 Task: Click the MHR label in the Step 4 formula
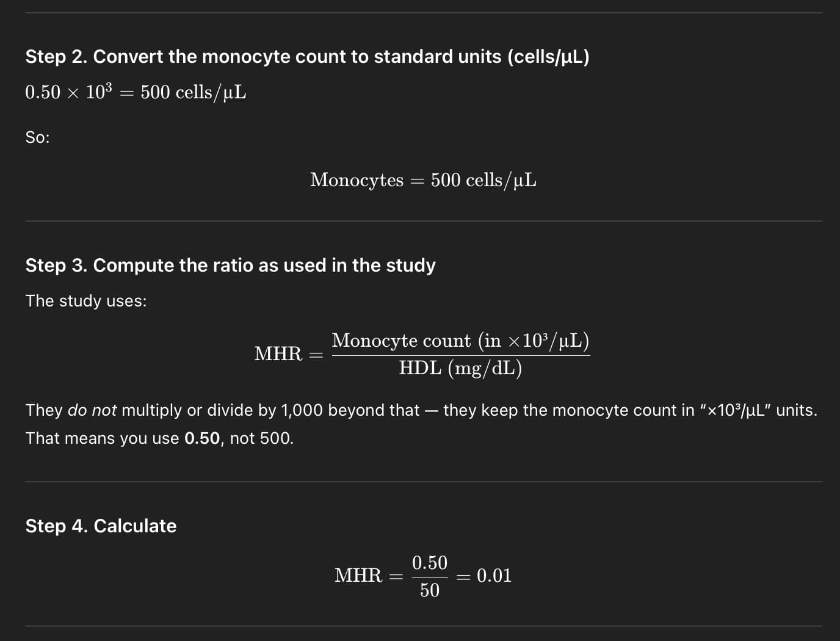pyautogui.click(x=358, y=576)
